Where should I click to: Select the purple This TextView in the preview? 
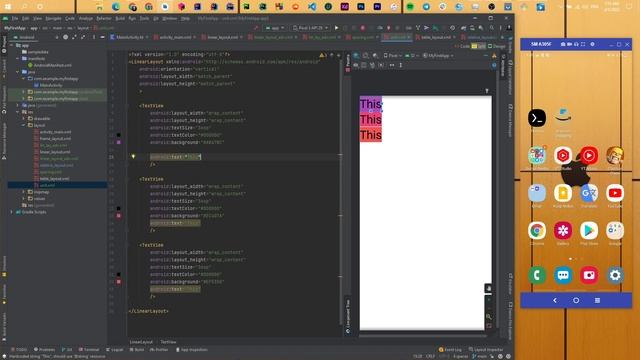pos(371,104)
